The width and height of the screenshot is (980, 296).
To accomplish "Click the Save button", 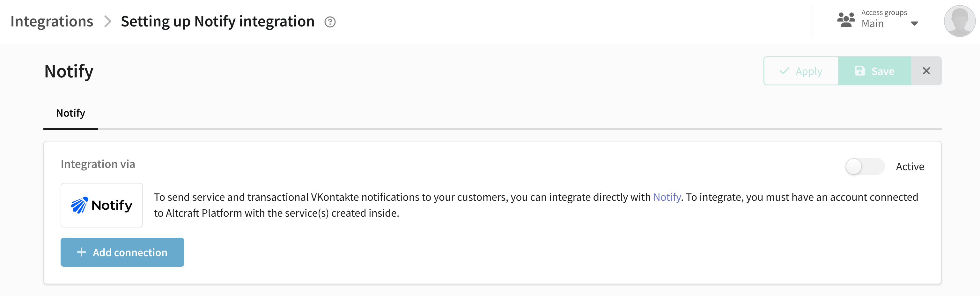I will tap(875, 71).
